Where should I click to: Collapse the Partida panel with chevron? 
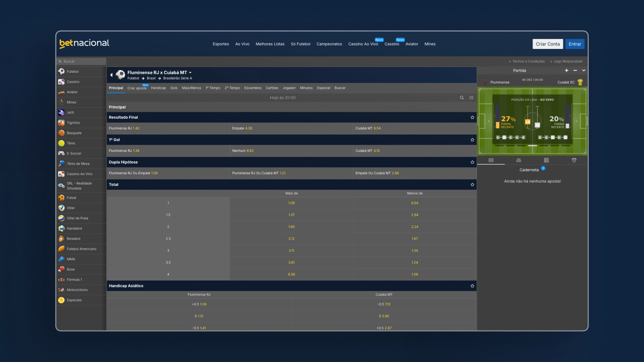click(584, 70)
